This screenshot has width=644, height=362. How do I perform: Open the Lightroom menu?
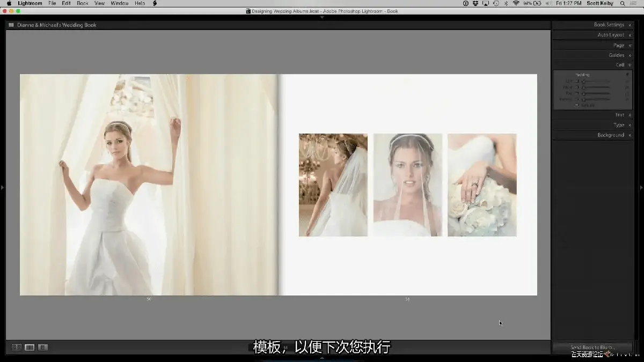pos(30,3)
